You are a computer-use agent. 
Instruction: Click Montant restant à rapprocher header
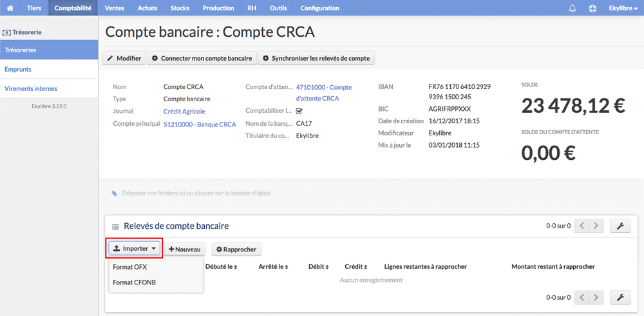tap(553, 266)
